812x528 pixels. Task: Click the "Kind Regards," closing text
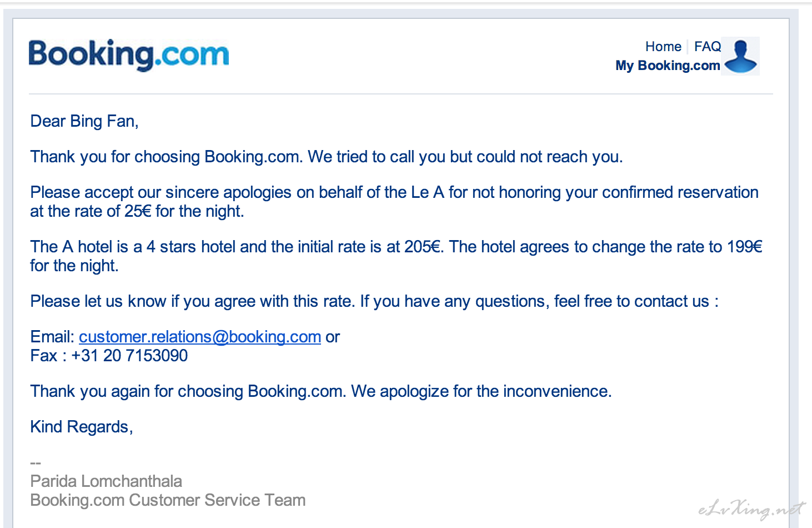82,427
